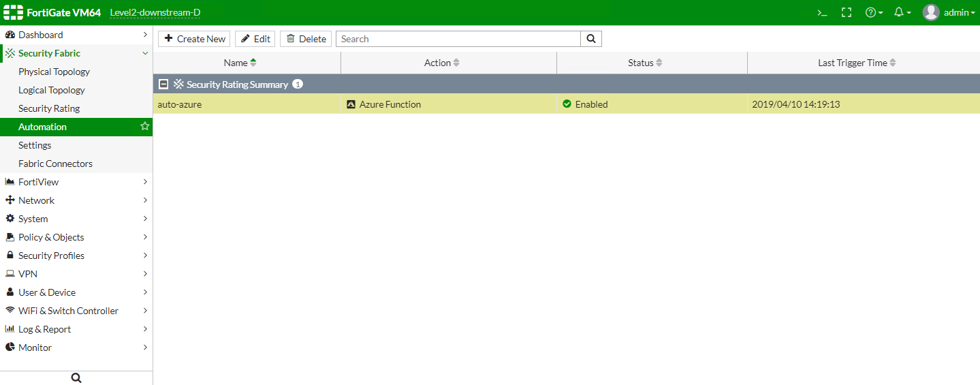Image resolution: width=980 pixels, height=385 pixels.
Task: Sort by Last Trigger Time sort arrows
Action: [x=893, y=63]
